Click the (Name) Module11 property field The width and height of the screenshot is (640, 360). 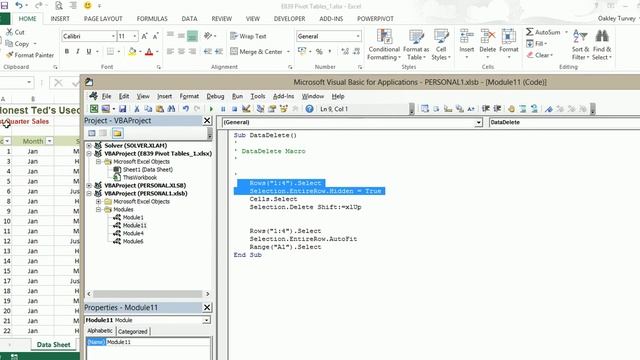pos(149,342)
